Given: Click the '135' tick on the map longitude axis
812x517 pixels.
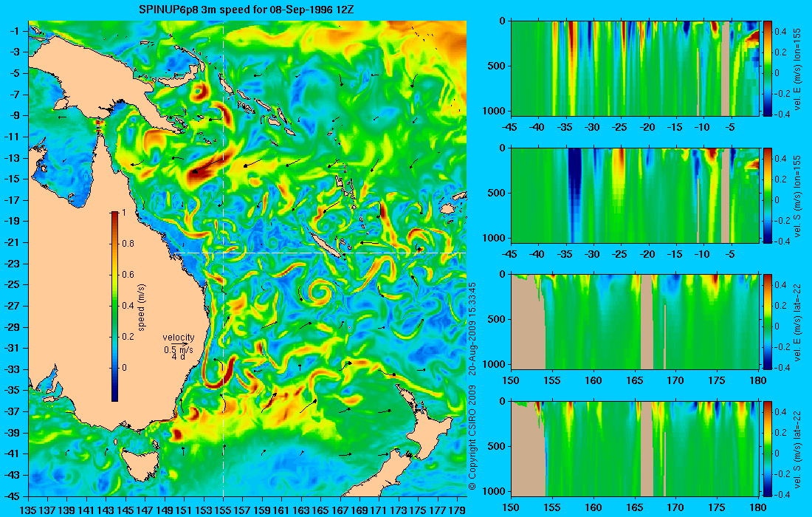Looking at the screenshot, I should 28,510.
